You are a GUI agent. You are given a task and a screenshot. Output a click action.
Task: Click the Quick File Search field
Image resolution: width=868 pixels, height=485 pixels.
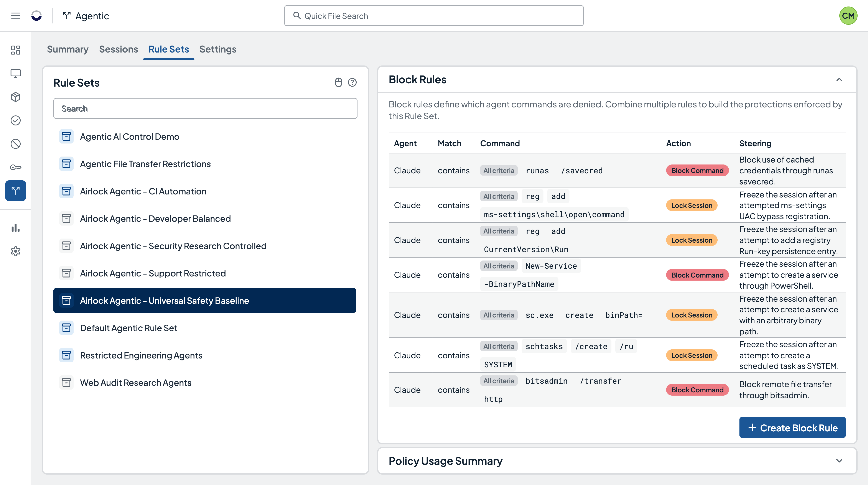[434, 16]
